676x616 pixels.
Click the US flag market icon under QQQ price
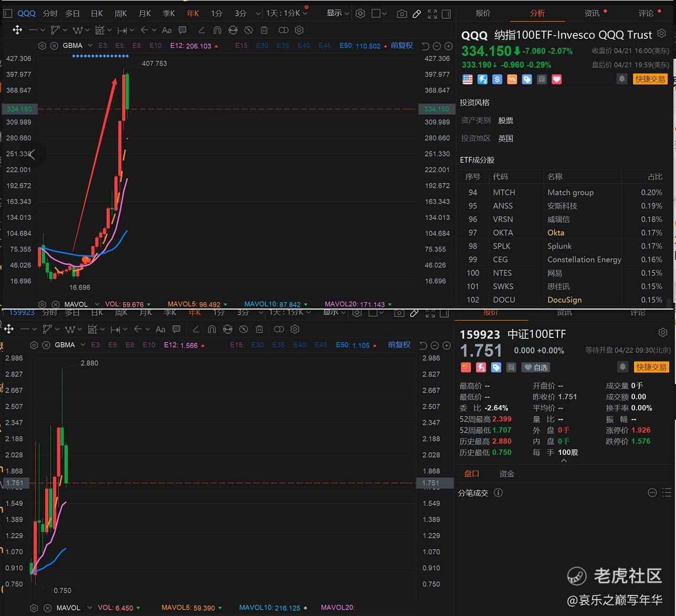[x=467, y=79]
